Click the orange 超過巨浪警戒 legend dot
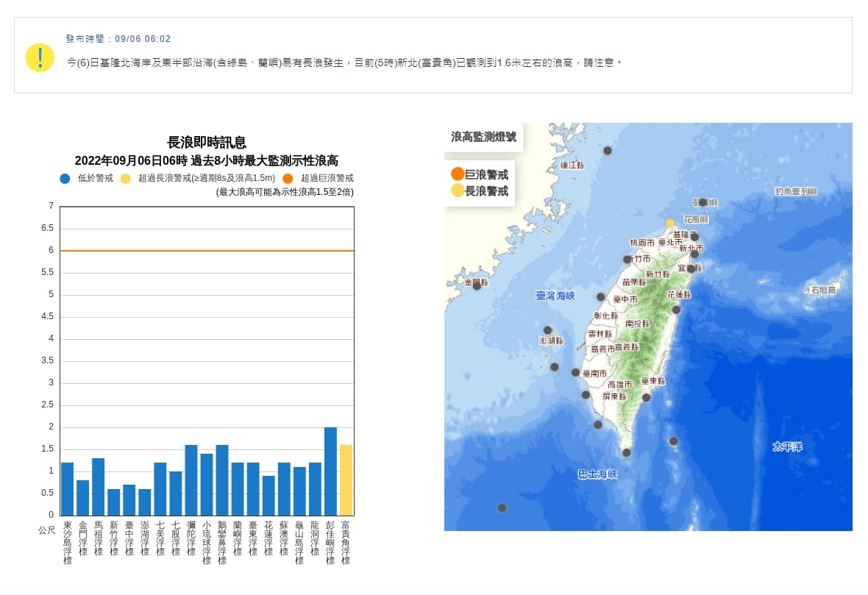 tap(288, 178)
